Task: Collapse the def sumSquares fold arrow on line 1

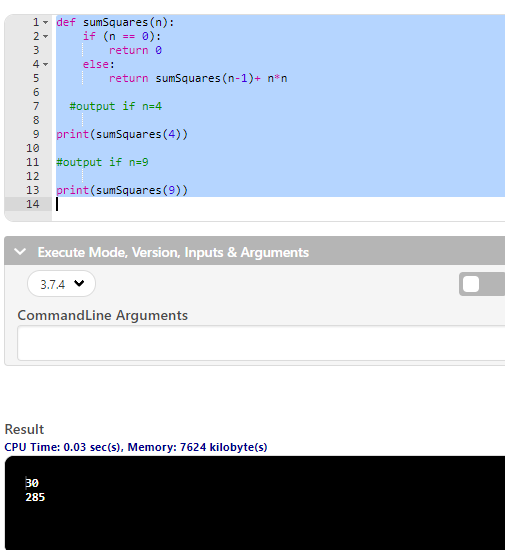Action: 46,22
